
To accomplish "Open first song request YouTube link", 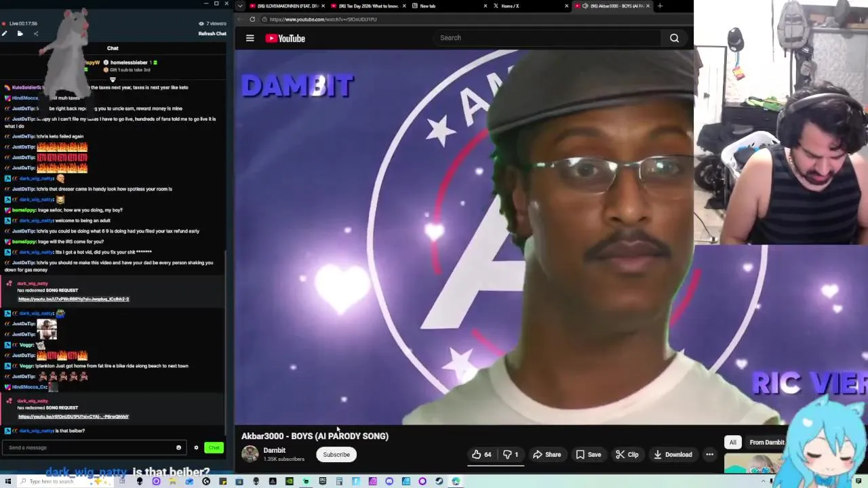I will (73, 299).
